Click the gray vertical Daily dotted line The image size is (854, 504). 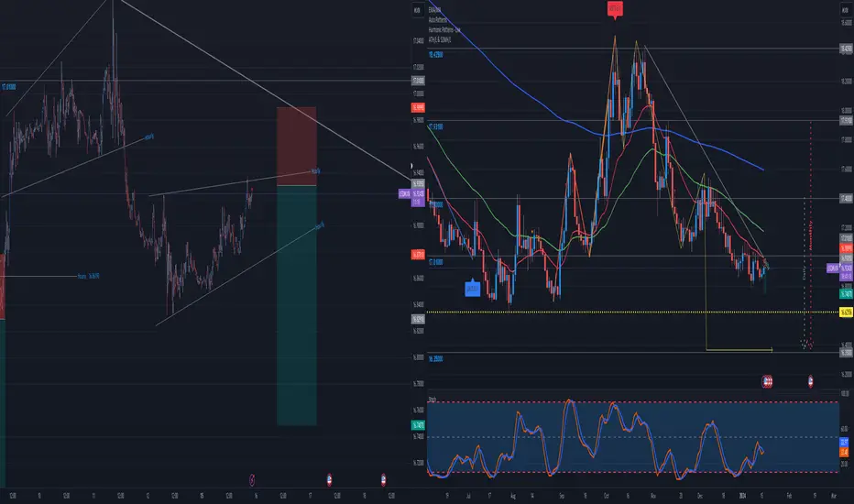point(805,272)
